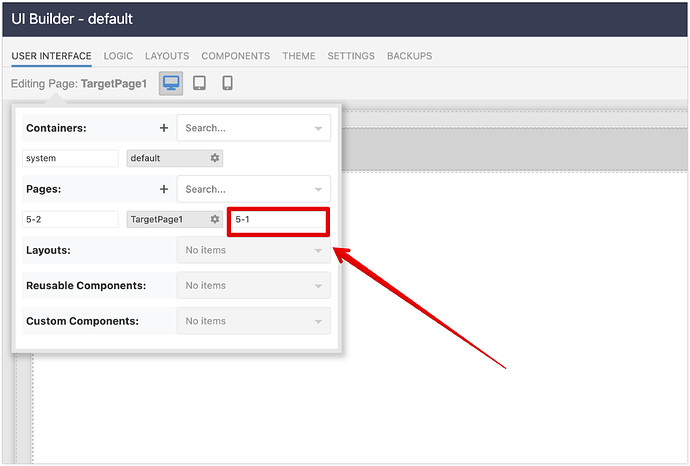
Task: Switch to tablet preview icon
Action: click(x=199, y=83)
